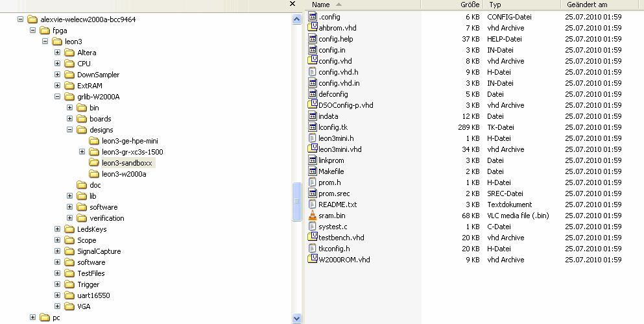The height and width of the screenshot is (324, 644).
Task: Close the folder tree pane
Action: [292, 4]
